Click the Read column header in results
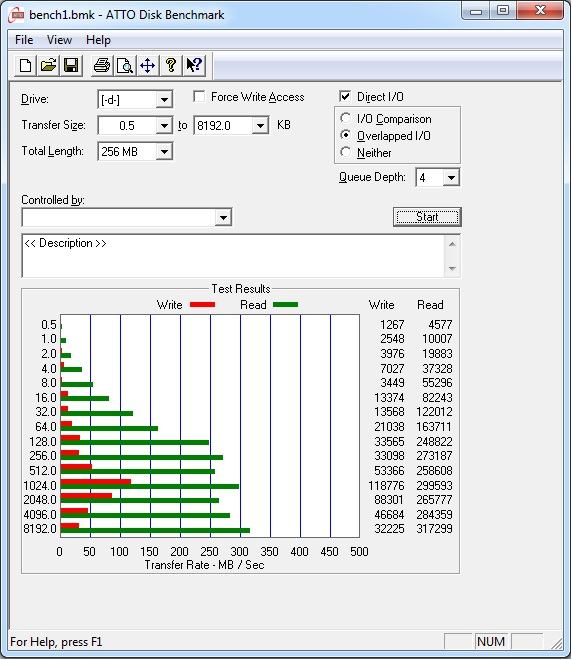 430,305
